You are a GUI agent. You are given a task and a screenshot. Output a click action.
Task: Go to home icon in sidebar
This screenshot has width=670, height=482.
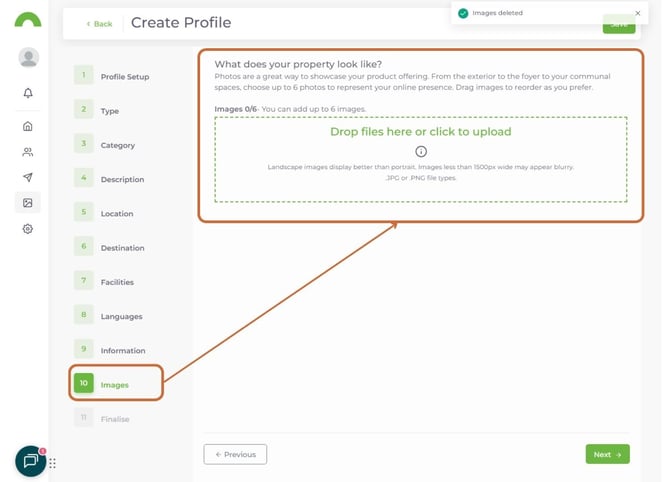[x=28, y=127]
